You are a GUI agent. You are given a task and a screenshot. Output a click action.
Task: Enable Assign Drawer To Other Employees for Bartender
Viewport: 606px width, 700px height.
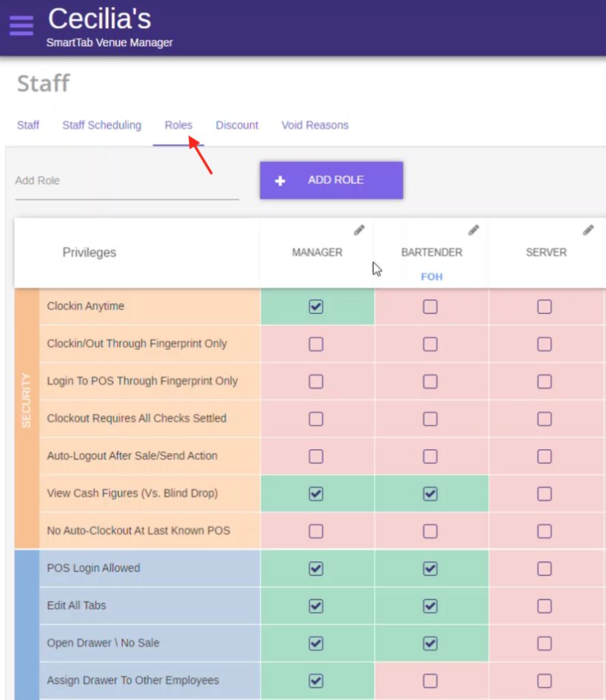click(x=430, y=681)
